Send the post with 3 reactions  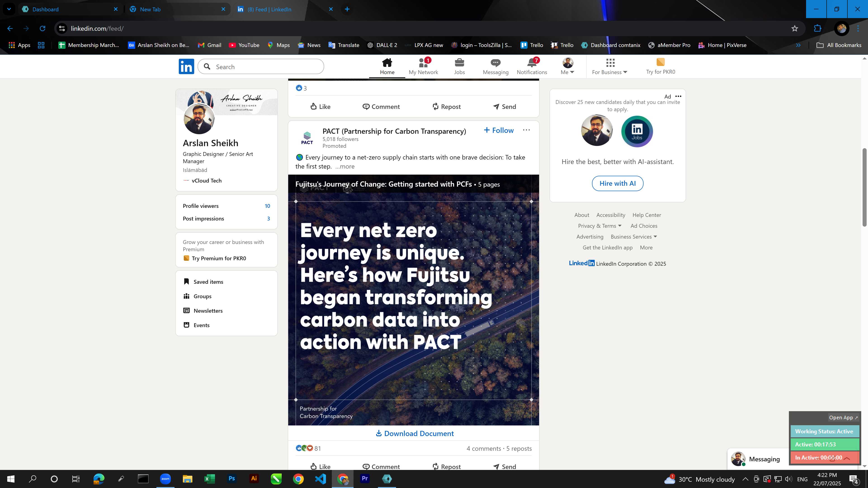tap(504, 106)
